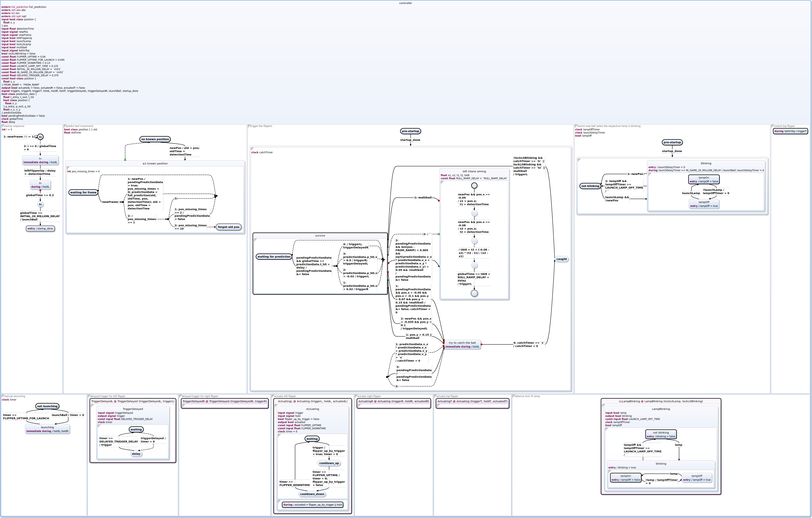This screenshot has height=518, width=812.
Task: Select final double circle in left inlane aiming
Action: tap(474, 294)
